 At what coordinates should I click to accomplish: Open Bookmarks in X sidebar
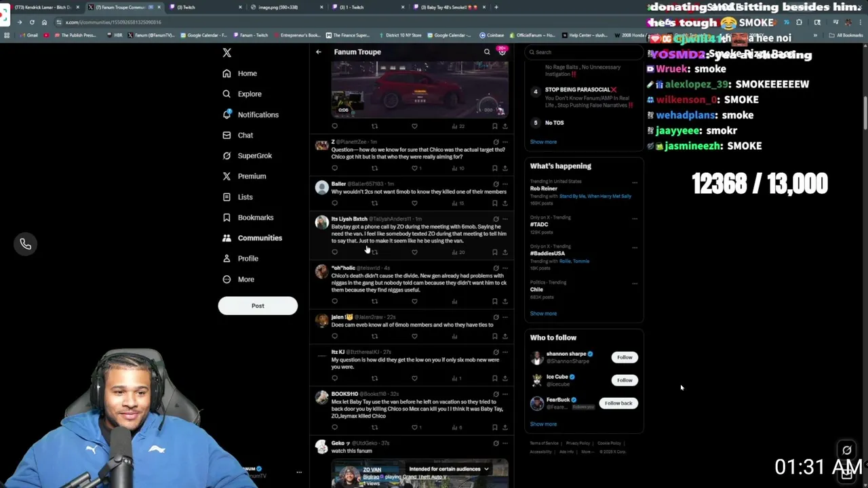click(248, 218)
